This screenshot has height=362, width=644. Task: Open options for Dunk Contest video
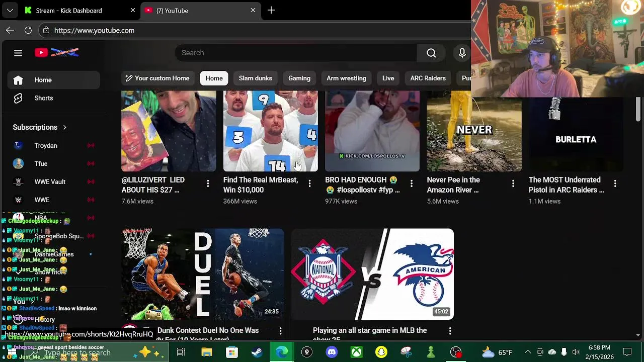pyautogui.click(x=280, y=331)
